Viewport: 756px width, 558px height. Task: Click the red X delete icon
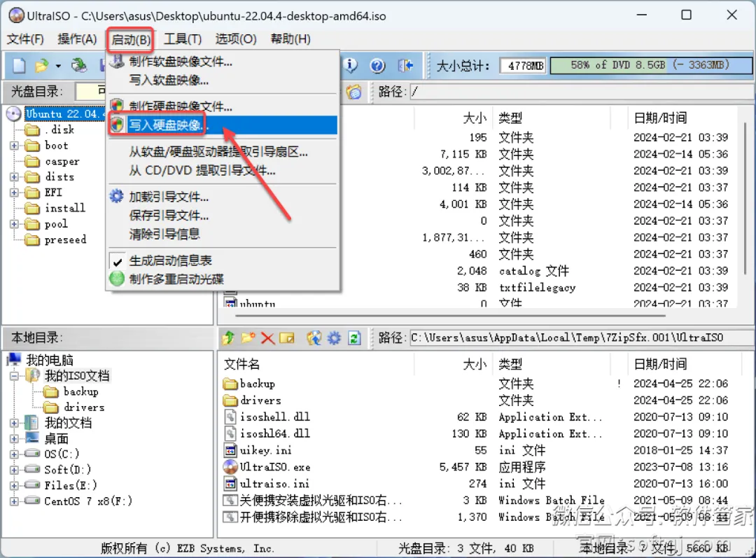coord(267,338)
